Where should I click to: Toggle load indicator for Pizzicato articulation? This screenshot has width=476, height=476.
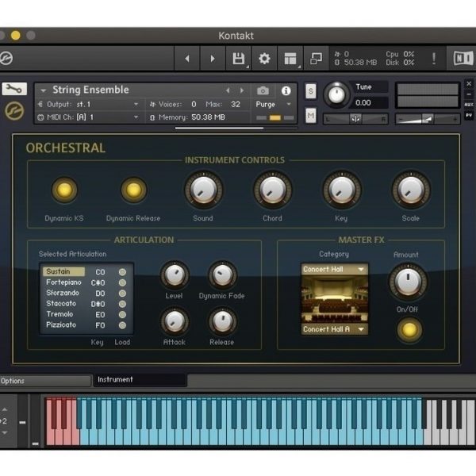pos(122,325)
